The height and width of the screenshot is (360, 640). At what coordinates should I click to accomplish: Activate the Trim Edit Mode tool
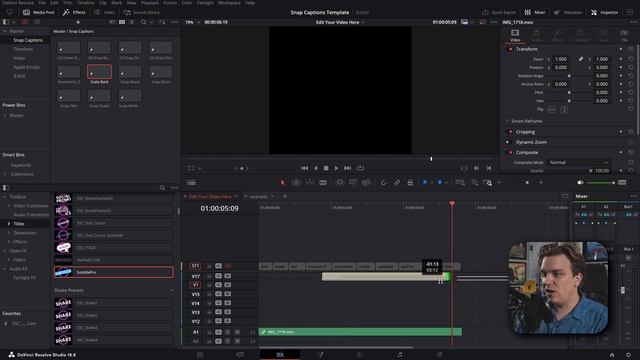[x=296, y=182]
